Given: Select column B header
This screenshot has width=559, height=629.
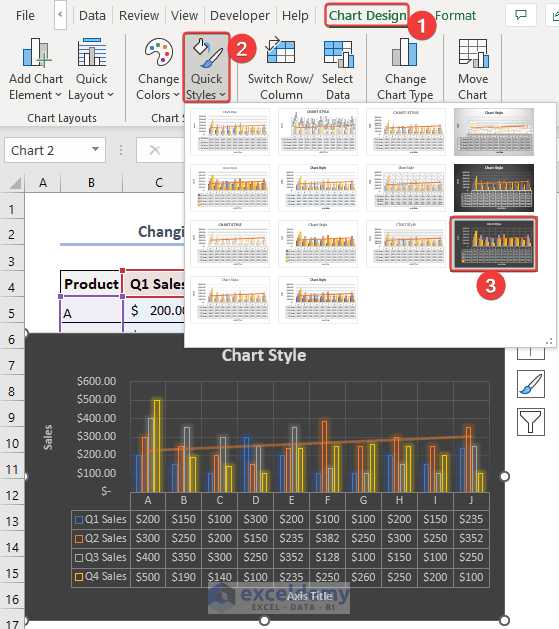Looking at the screenshot, I should coord(91,183).
